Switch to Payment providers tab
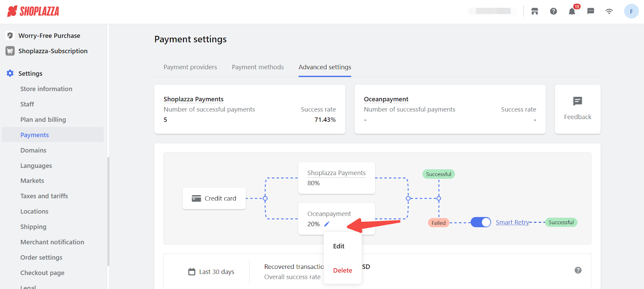 190,67
